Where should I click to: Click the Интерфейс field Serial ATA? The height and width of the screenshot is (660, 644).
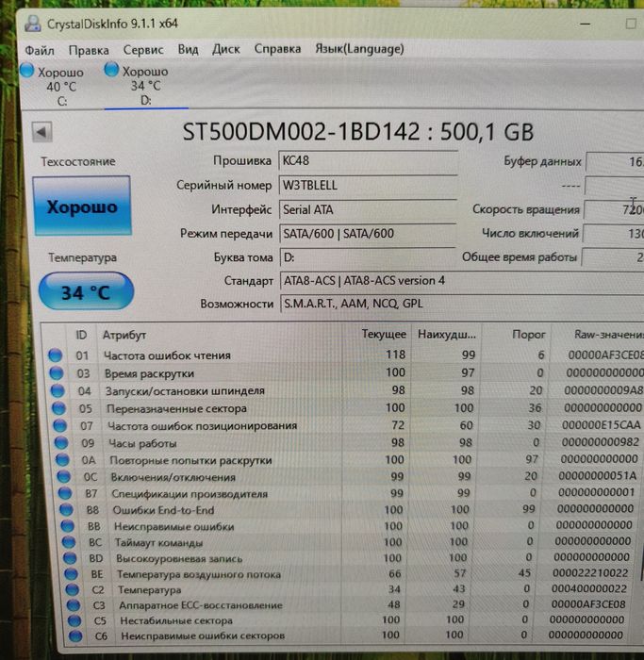click(368, 209)
